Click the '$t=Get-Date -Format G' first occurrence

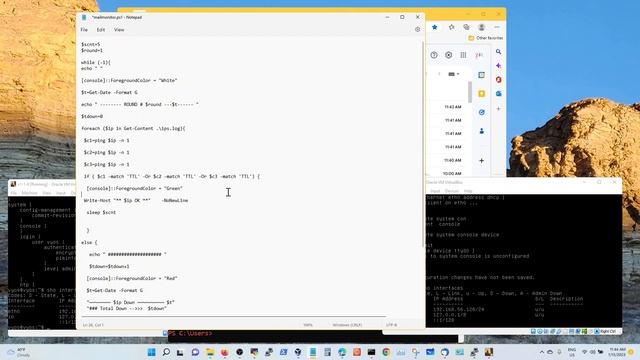tap(109, 93)
